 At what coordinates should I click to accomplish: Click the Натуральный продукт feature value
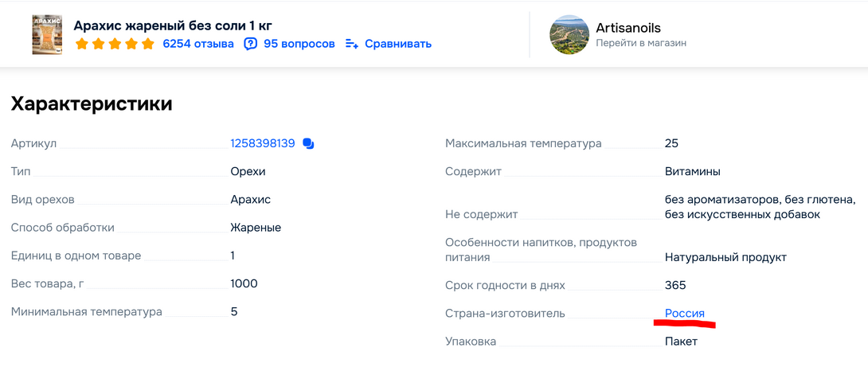(x=725, y=257)
